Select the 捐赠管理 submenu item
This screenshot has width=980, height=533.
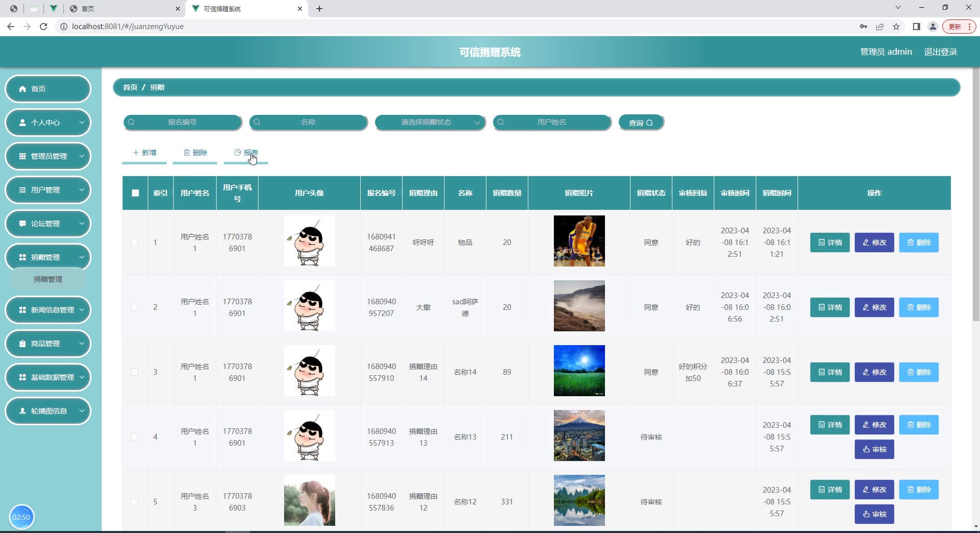click(48, 279)
